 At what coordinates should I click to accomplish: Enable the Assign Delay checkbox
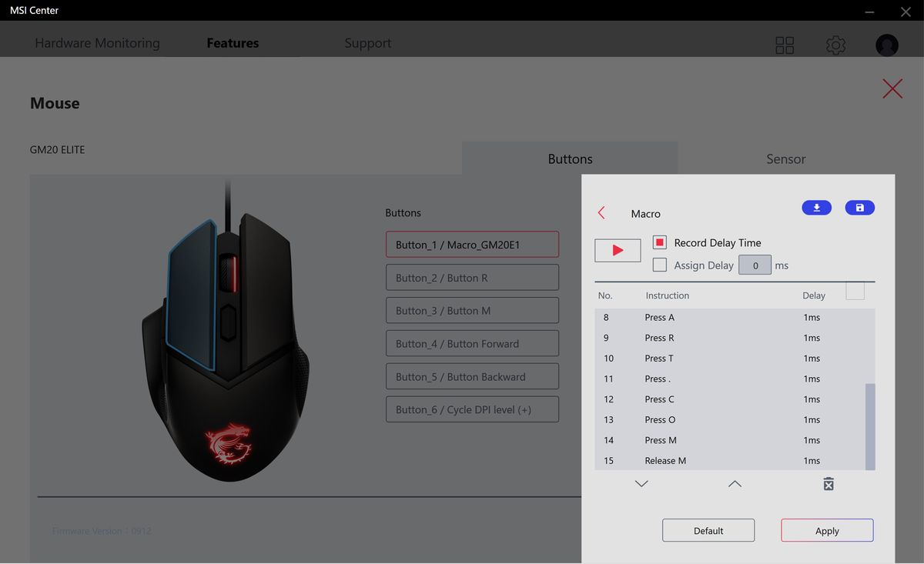[660, 265]
